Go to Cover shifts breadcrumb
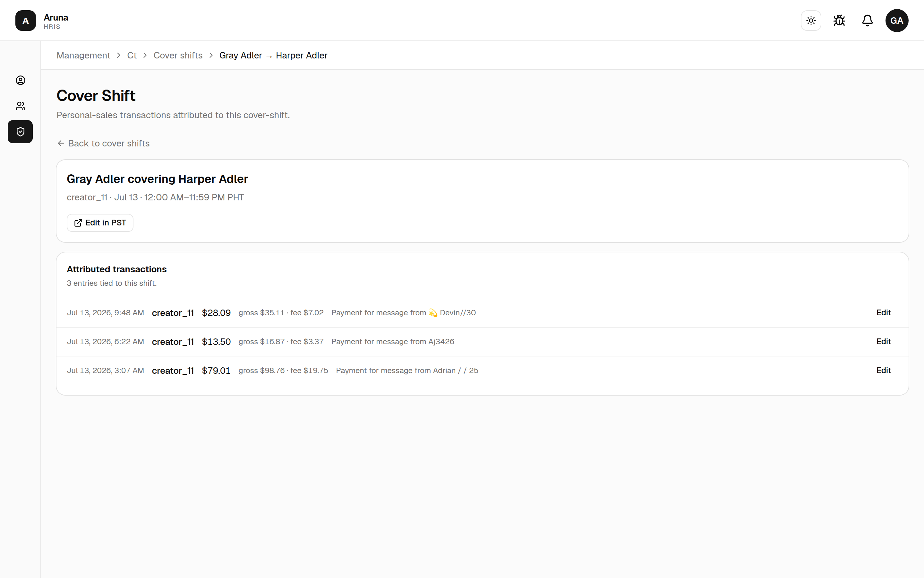The height and width of the screenshot is (578, 924). pyautogui.click(x=178, y=56)
